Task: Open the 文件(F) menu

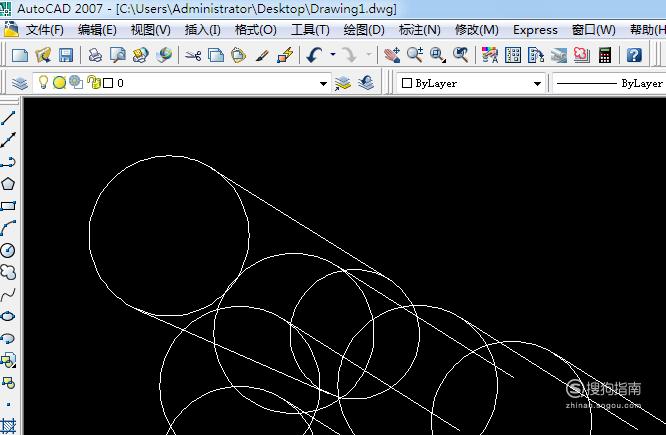Action: coord(45,30)
